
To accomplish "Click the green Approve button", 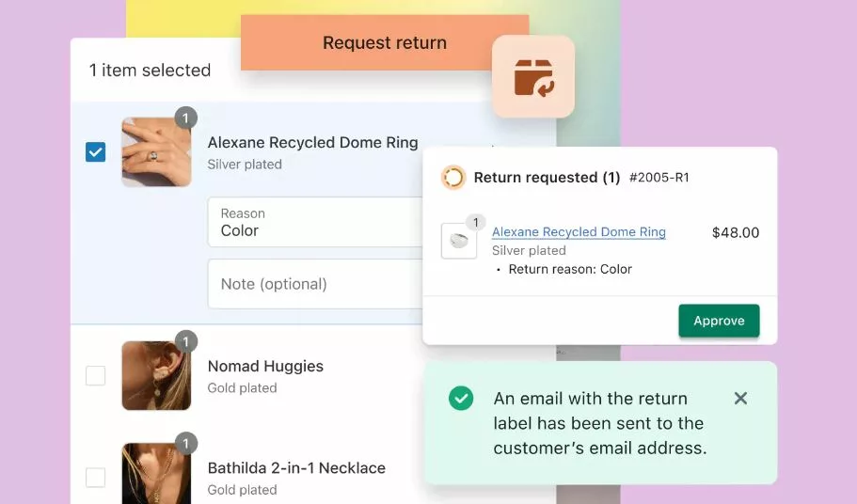I will click(720, 321).
